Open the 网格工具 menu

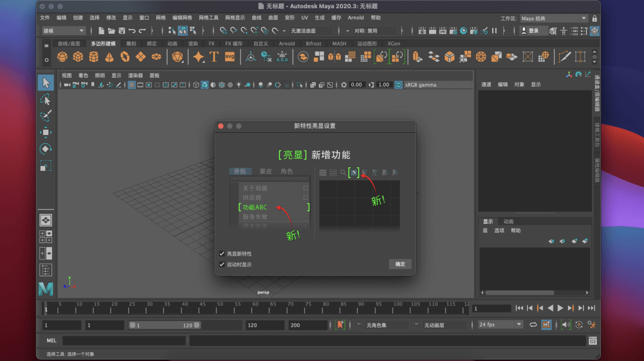click(x=208, y=18)
